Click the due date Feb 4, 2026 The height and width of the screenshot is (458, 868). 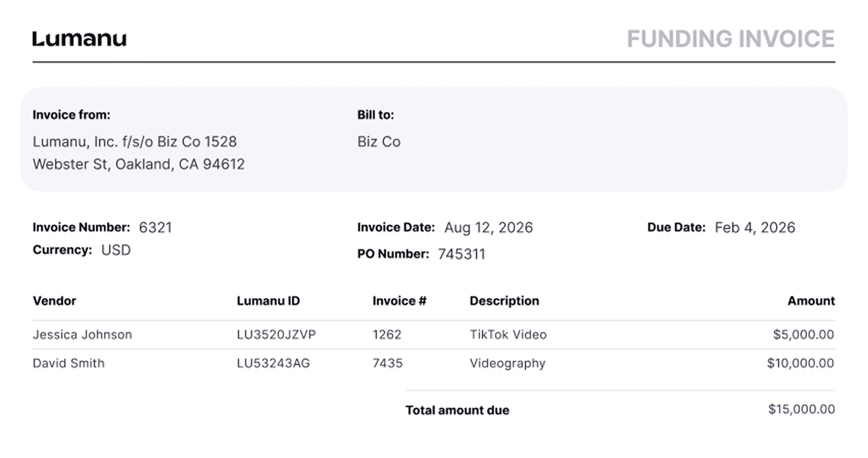pyautogui.click(x=755, y=228)
